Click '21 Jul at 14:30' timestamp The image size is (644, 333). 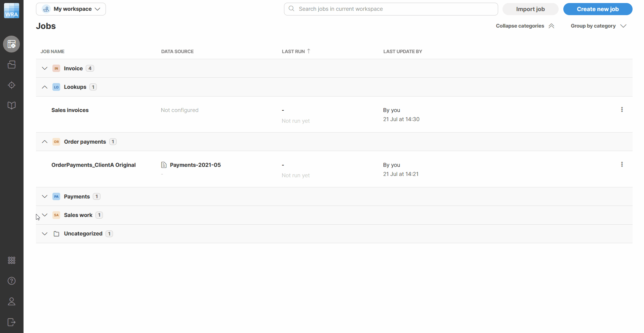pyautogui.click(x=401, y=119)
